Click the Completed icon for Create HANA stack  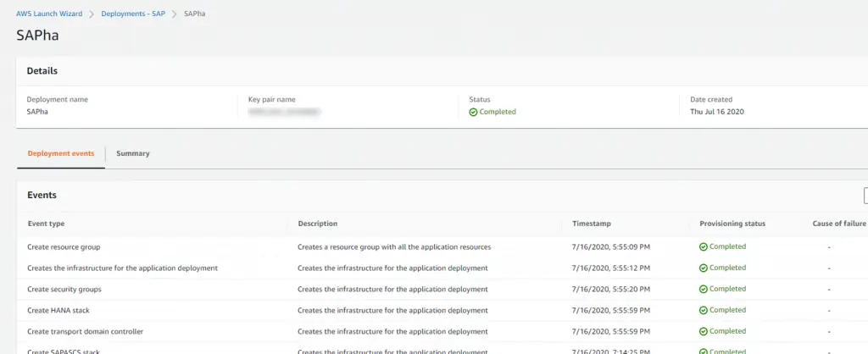(x=704, y=310)
